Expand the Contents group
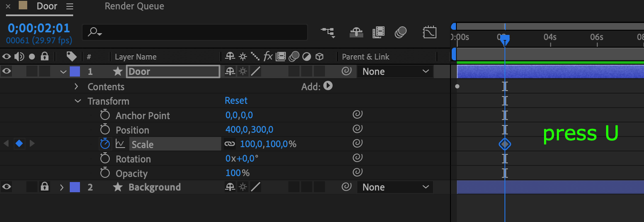The image size is (644, 222). click(77, 87)
